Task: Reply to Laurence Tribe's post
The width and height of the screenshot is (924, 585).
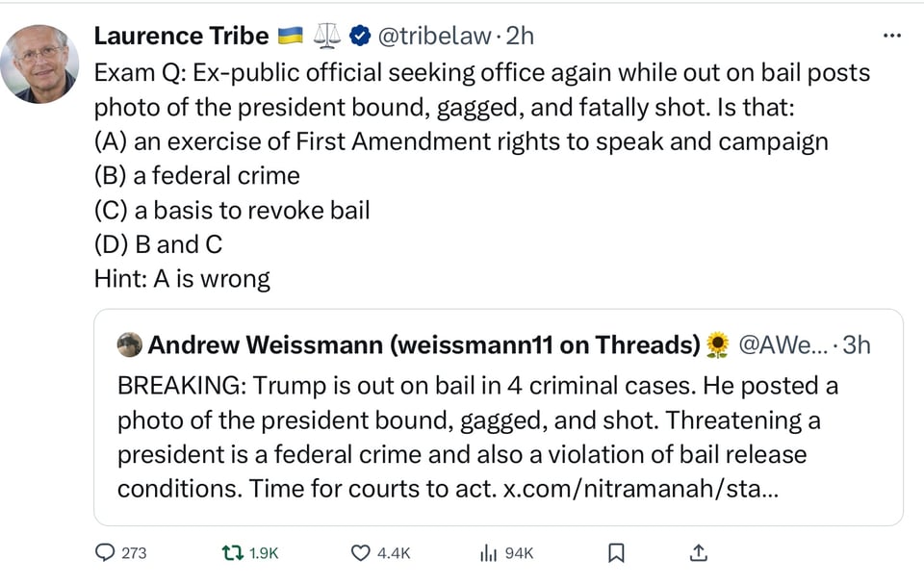Action: pyautogui.click(x=105, y=552)
